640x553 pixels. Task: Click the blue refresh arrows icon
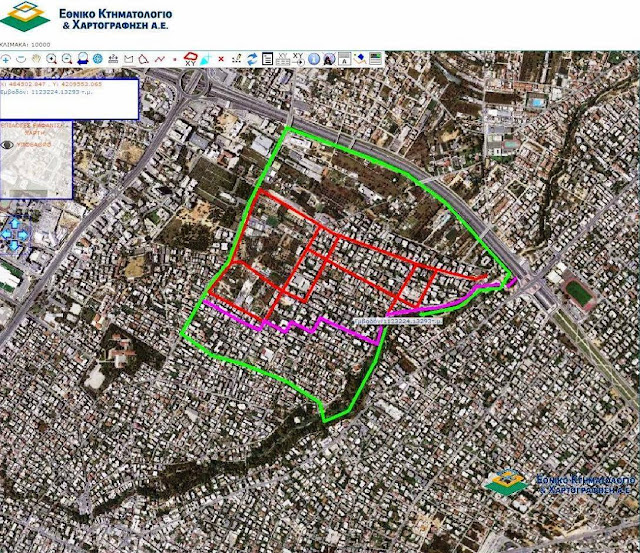tap(252, 59)
